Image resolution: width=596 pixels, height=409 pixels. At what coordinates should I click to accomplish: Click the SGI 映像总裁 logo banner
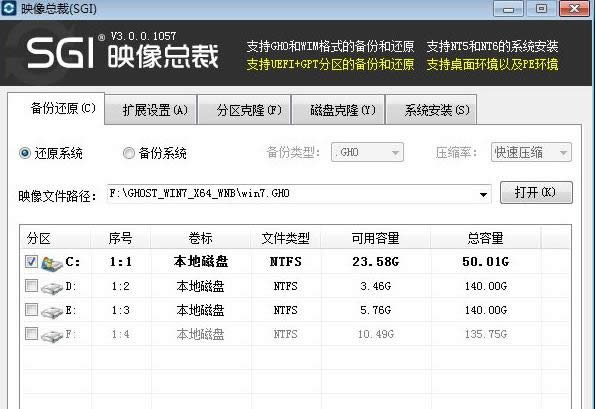122,52
